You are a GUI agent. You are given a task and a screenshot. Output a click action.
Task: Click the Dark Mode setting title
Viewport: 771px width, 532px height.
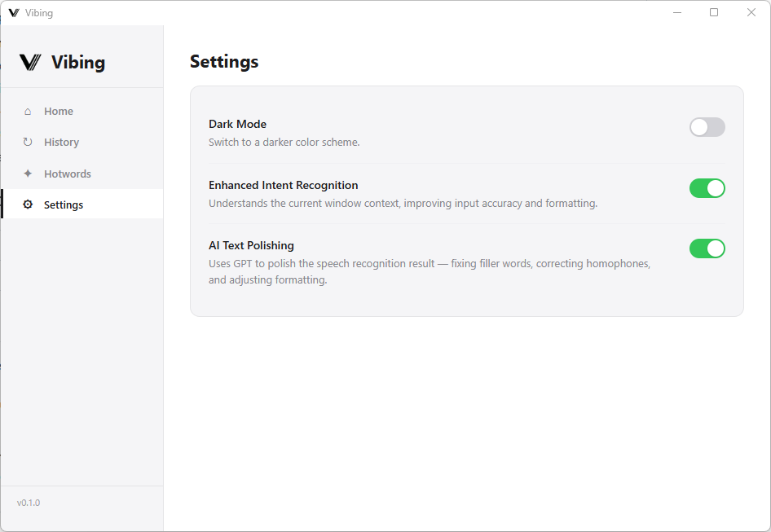coord(237,124)
